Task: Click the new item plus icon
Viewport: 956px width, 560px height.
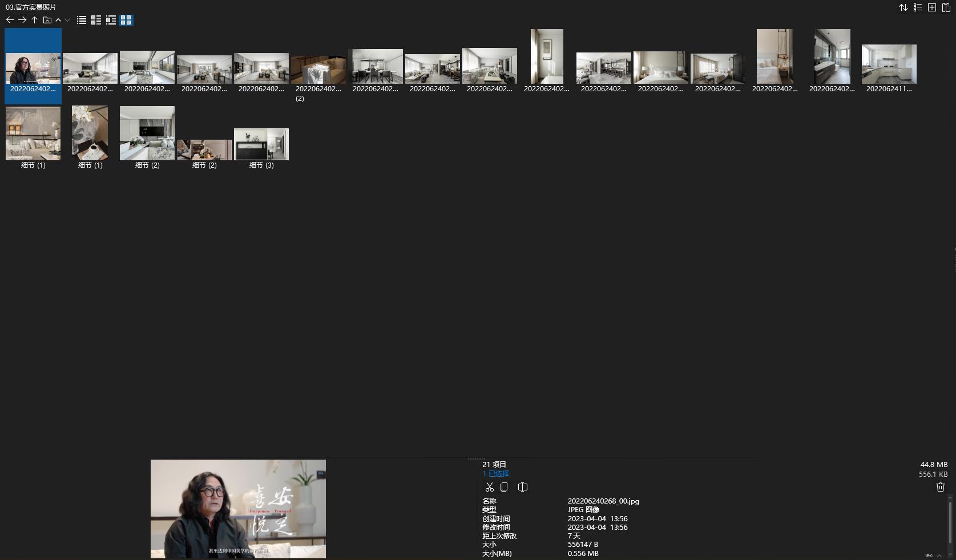Action: (932, 7)
